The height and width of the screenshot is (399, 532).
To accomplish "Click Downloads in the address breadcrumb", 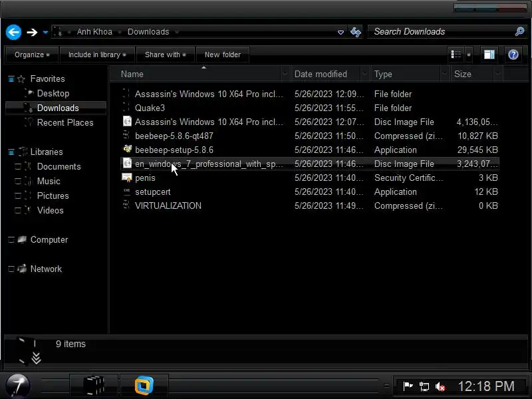I will [148, 32].
